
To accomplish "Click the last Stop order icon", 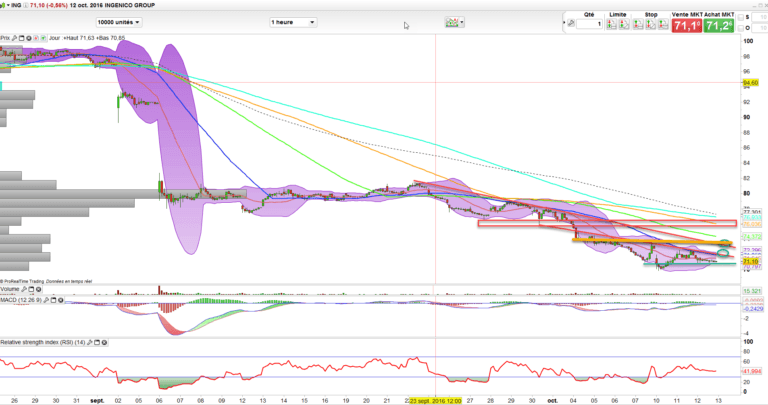I will [661, 24].
